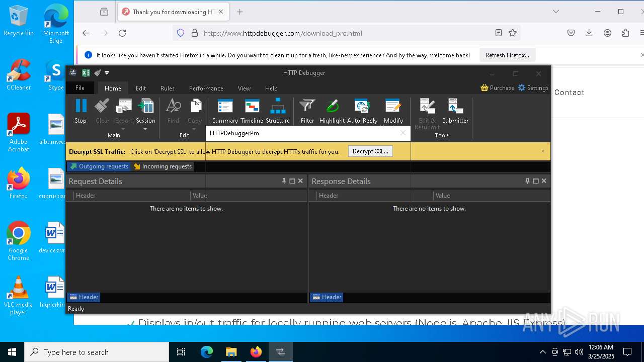
Task: Select the Outgoing requests tab
Action: click(x=99, y=166)
